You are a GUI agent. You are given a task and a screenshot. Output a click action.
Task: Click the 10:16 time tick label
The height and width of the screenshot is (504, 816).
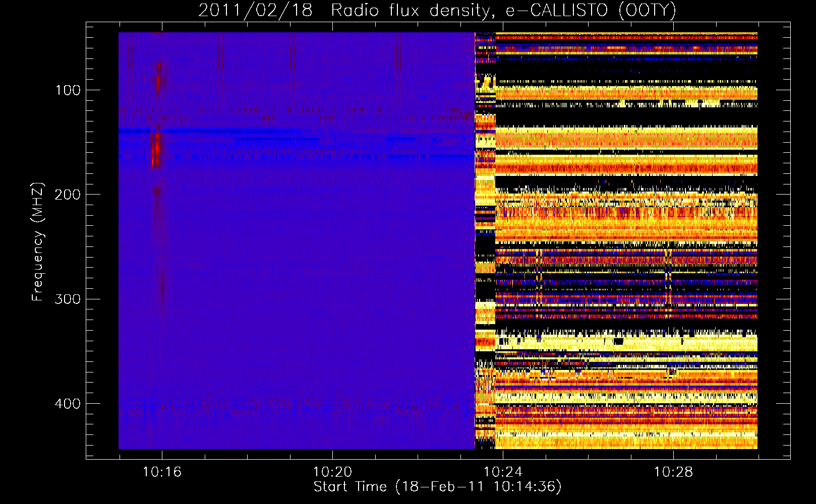162,472
